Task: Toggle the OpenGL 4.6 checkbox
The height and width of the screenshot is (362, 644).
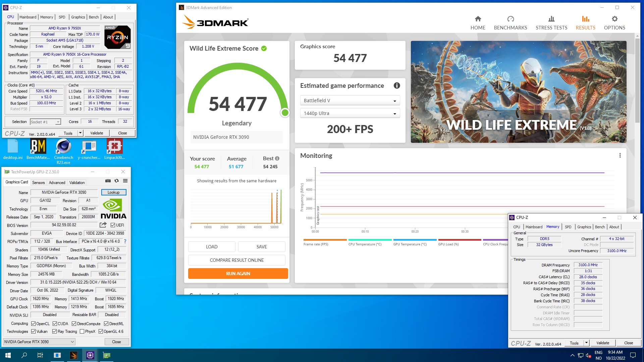Action: 101,331
